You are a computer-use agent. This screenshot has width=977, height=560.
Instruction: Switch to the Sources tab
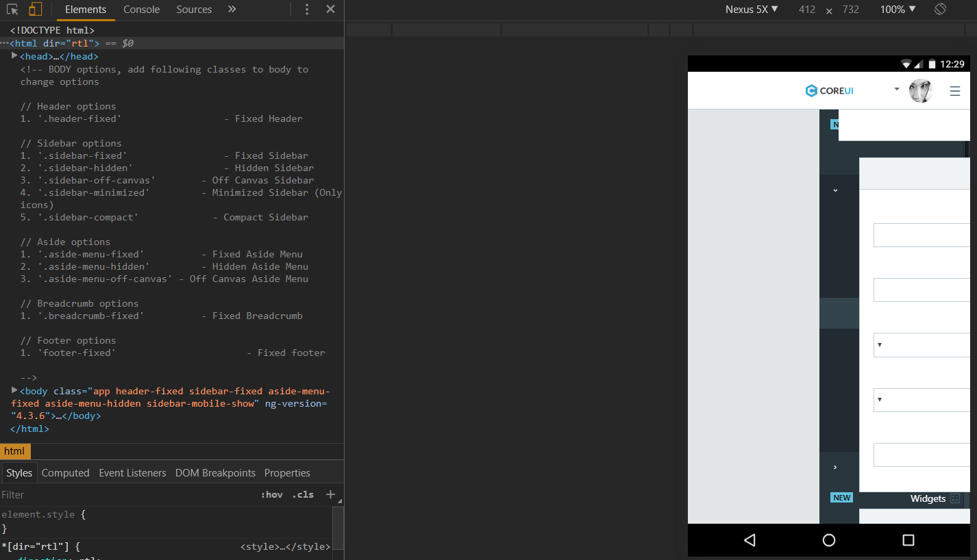tap(194, 10)
